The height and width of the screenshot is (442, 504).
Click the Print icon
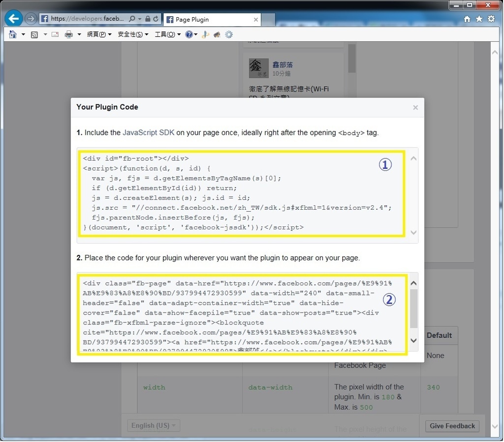68,34
